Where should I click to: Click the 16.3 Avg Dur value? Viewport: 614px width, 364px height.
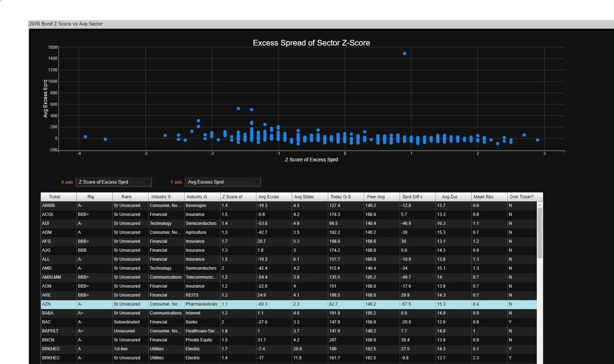pos(453,223)
